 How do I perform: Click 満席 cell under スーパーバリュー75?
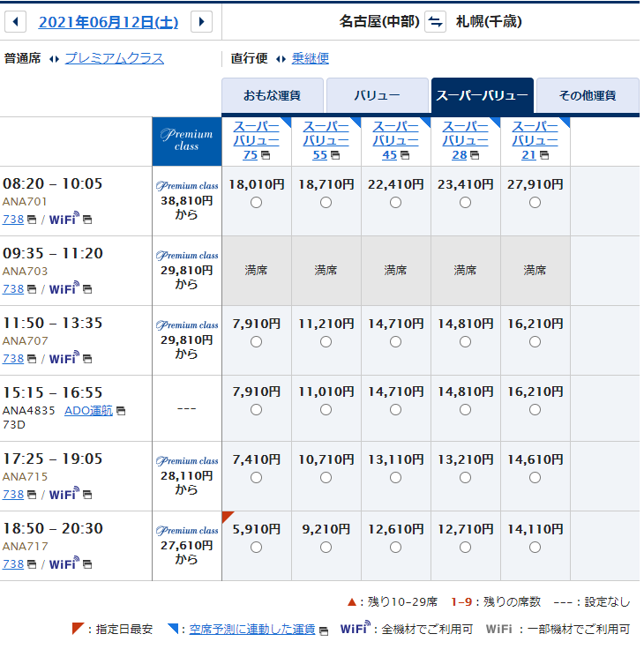(x=257, y=271)
